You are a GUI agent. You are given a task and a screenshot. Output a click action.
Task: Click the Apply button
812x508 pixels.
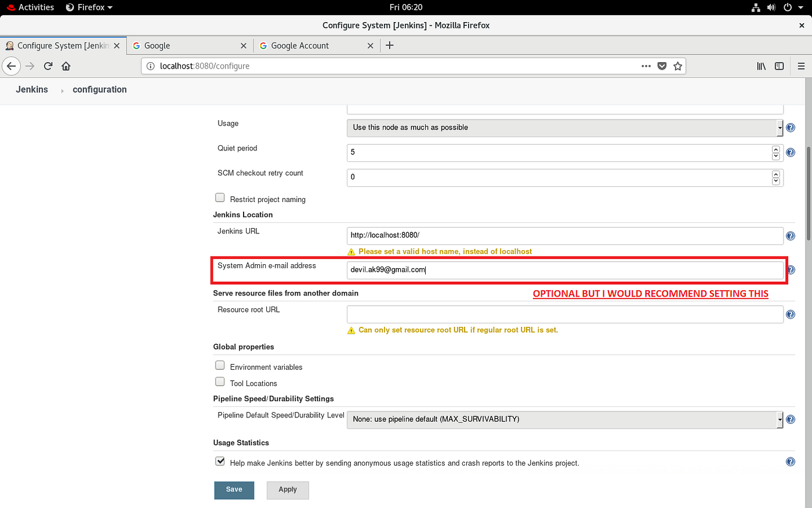[288, 490]
